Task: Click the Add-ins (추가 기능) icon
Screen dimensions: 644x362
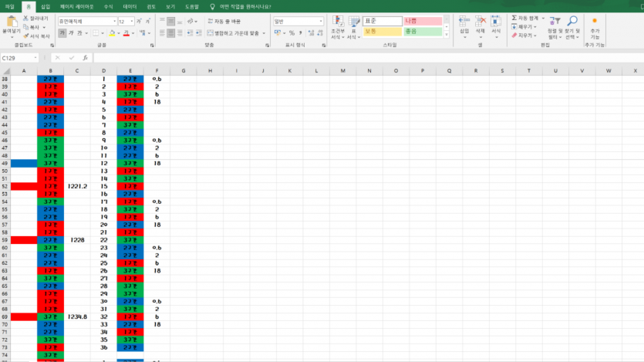Action: (595, 22)
